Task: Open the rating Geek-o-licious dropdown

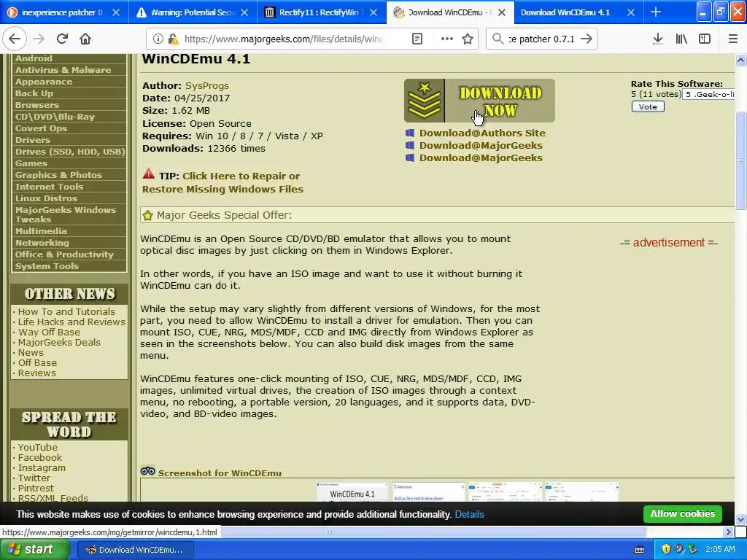Action: point(709,94)
